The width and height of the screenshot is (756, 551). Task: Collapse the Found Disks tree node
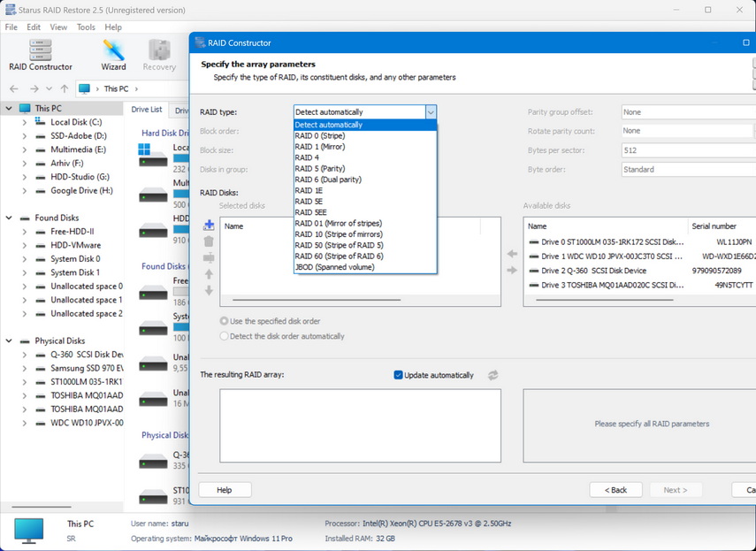pyautogui.click(x=9, y=218)
